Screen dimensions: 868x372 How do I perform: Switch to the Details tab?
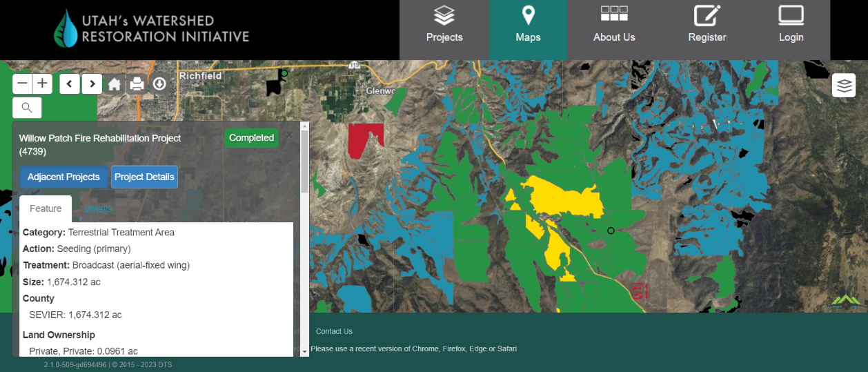[x=97, y=208]
